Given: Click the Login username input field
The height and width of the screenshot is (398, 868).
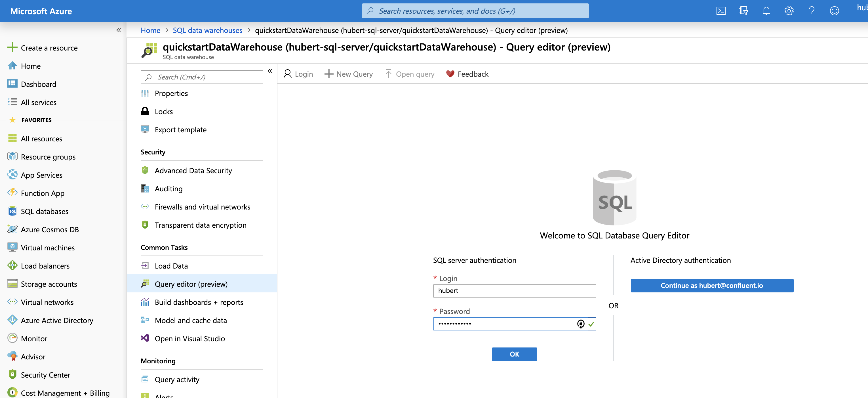Looking at the screenshot, I should pos(514,290).
